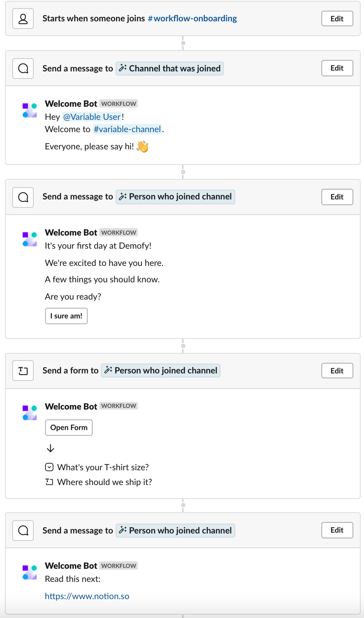Select "Person who joined channel" chip in form step
This screenshot has width=364, height=618.
[161, 371]
